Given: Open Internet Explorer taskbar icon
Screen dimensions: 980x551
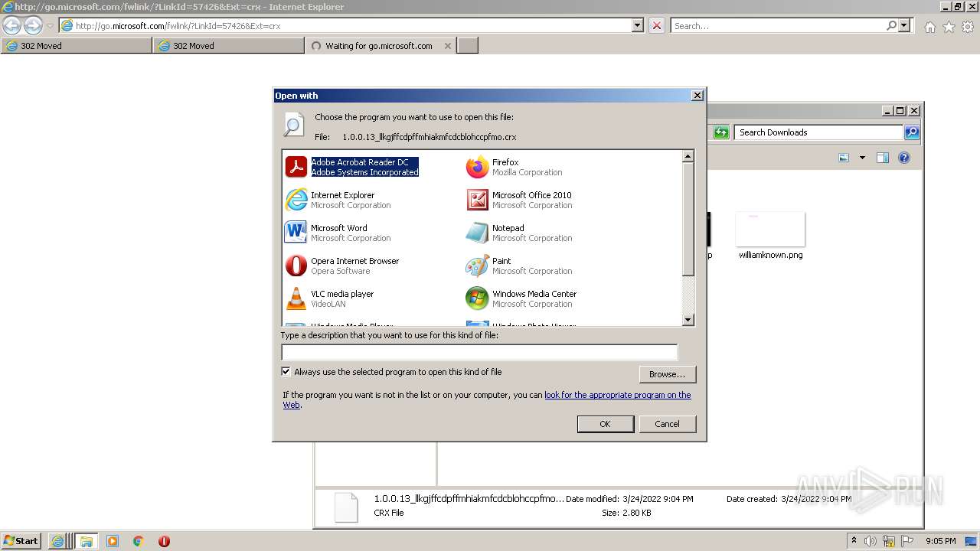Looking at the screenshot, I should point(58,541).
